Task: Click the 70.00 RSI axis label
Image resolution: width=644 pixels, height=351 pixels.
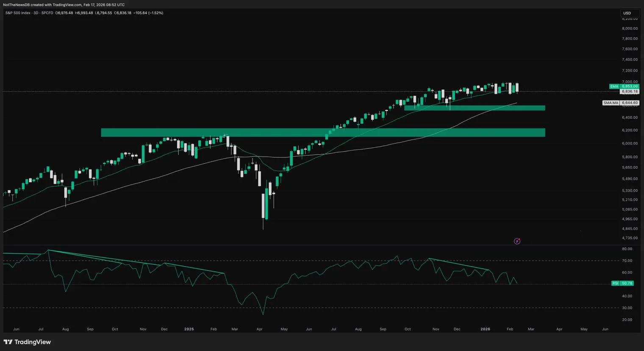Action: [627, 261]
